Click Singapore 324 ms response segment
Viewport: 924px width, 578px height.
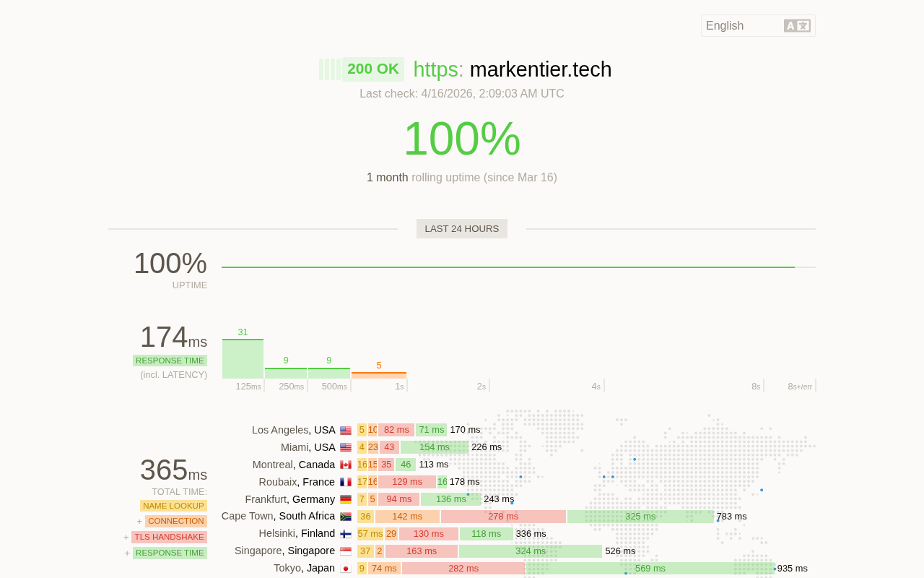tap(531, 551)
